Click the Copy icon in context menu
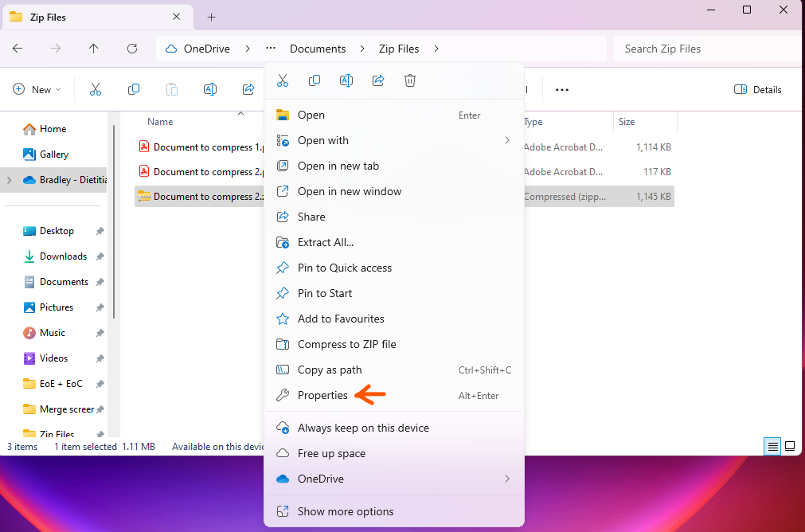The image size is (805, 532). point(315,80)
